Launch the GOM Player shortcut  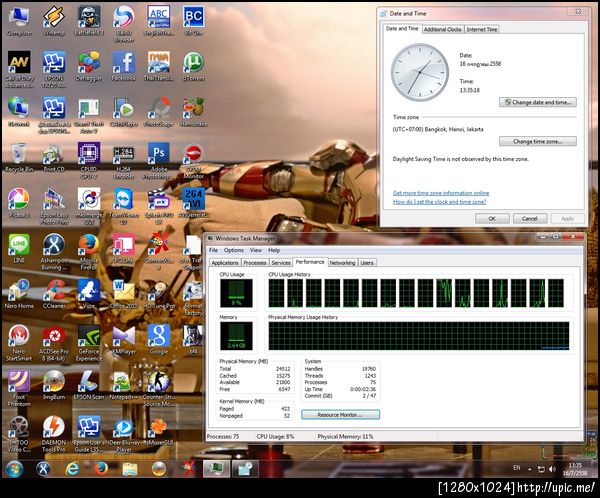coord(124,112)
